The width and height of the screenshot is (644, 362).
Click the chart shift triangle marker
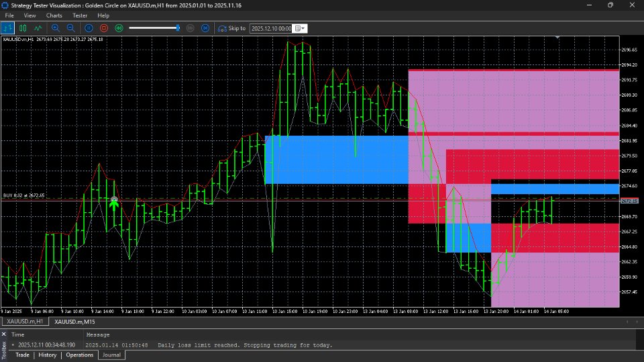point(557,38)
